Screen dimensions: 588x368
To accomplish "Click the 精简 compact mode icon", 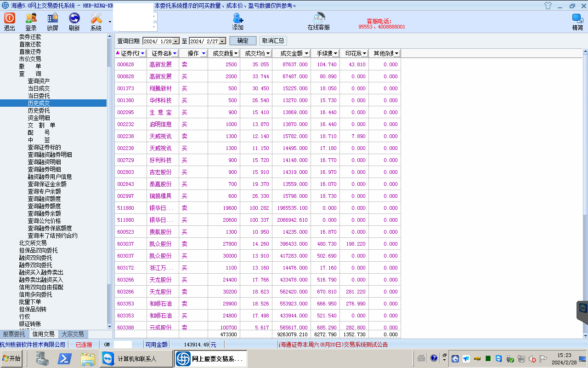I will point(577,18).
